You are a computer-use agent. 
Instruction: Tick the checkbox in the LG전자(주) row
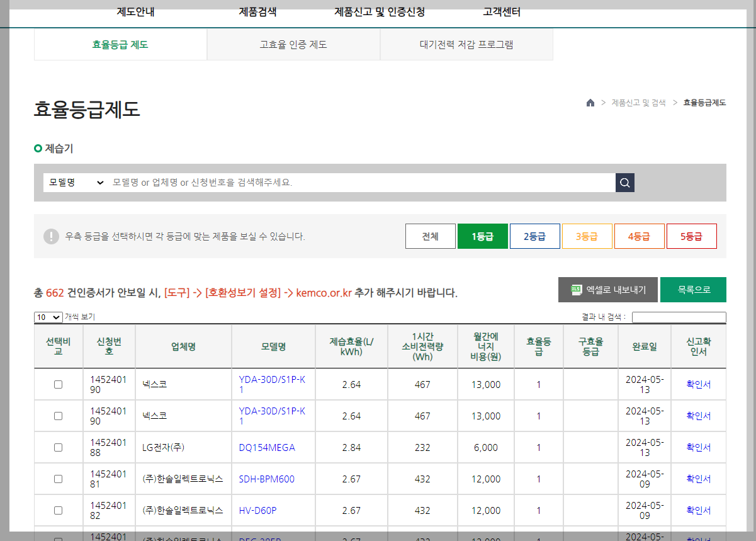pos(58,447)
